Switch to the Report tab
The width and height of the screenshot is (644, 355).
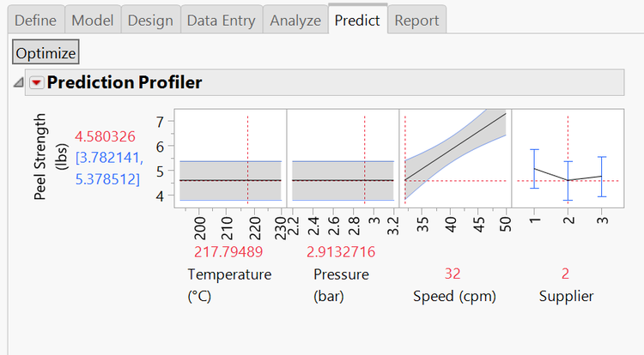416,20
